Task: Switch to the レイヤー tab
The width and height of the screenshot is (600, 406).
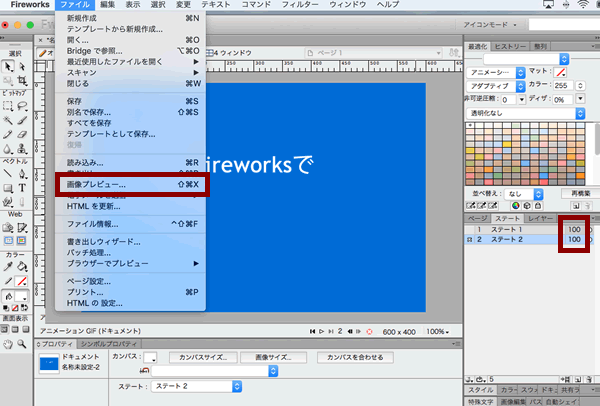Action: [540, 218]
